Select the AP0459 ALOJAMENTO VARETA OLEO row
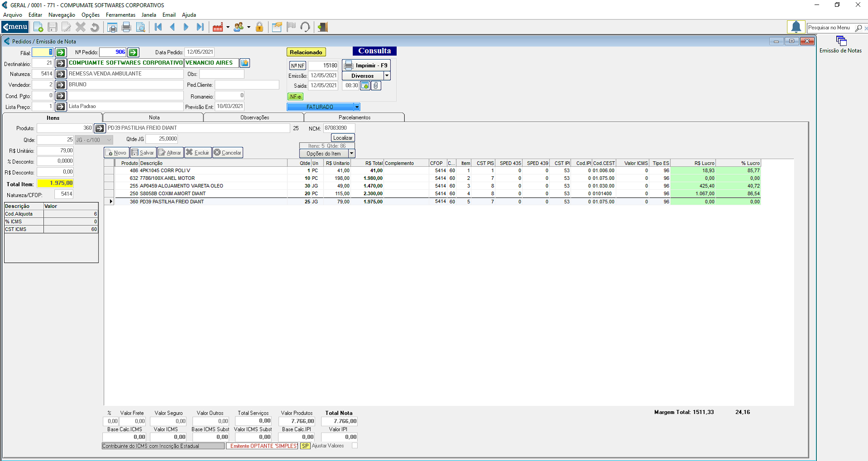The image size is (868, 461). 181,186
